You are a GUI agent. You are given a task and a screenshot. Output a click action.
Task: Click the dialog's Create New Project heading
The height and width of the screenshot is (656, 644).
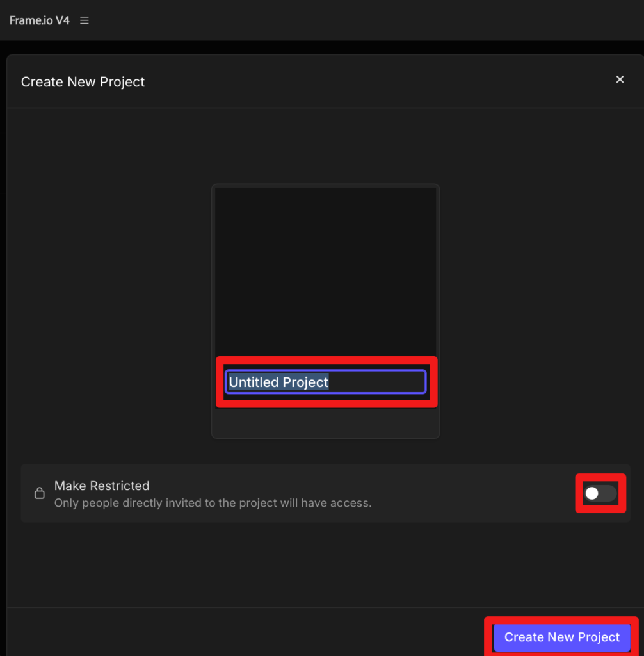(x=83, y=82)
